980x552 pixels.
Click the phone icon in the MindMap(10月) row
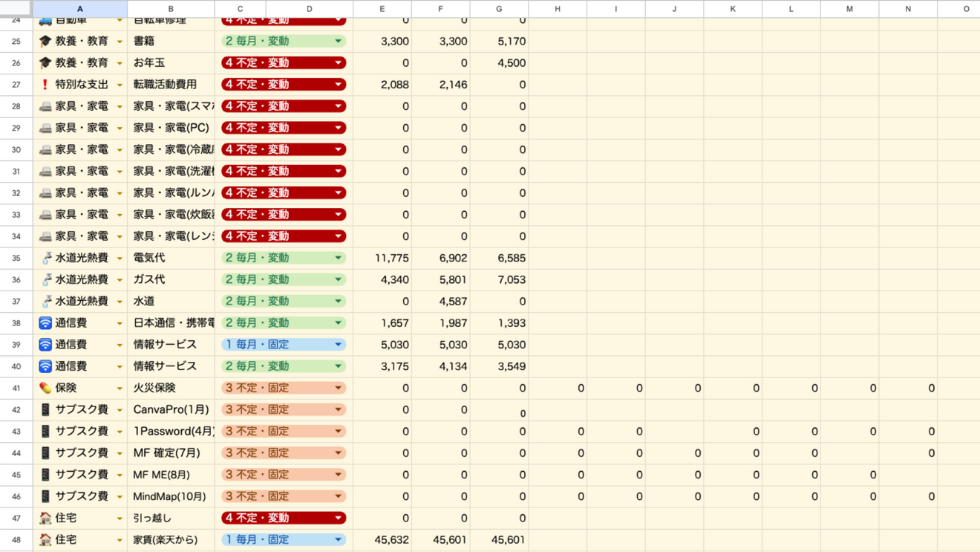(x=45, y=496)
